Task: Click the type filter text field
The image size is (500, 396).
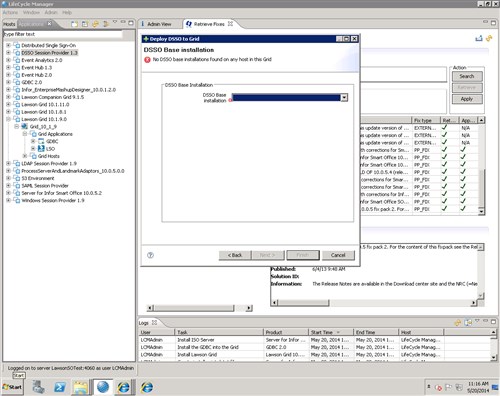Action: [x=63, y=34]
